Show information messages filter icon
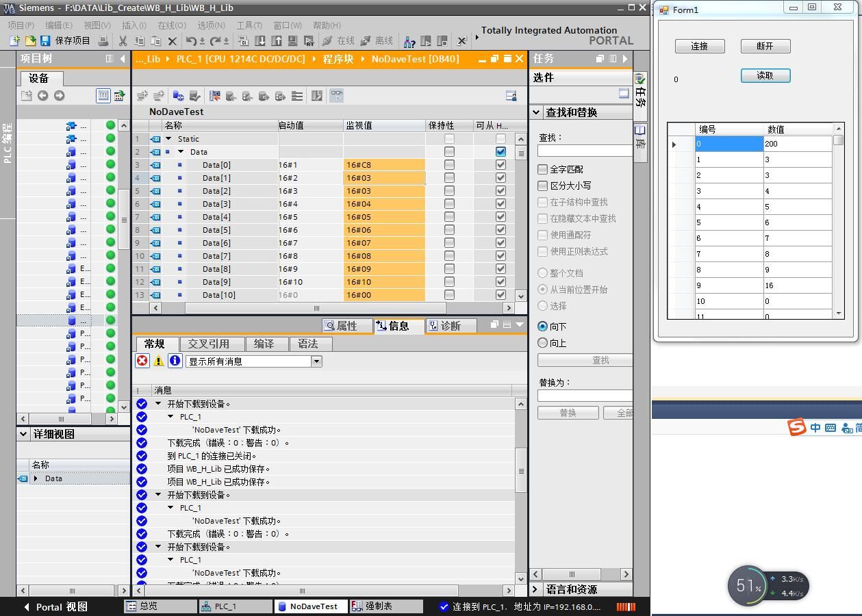 (x=175, y=361)
